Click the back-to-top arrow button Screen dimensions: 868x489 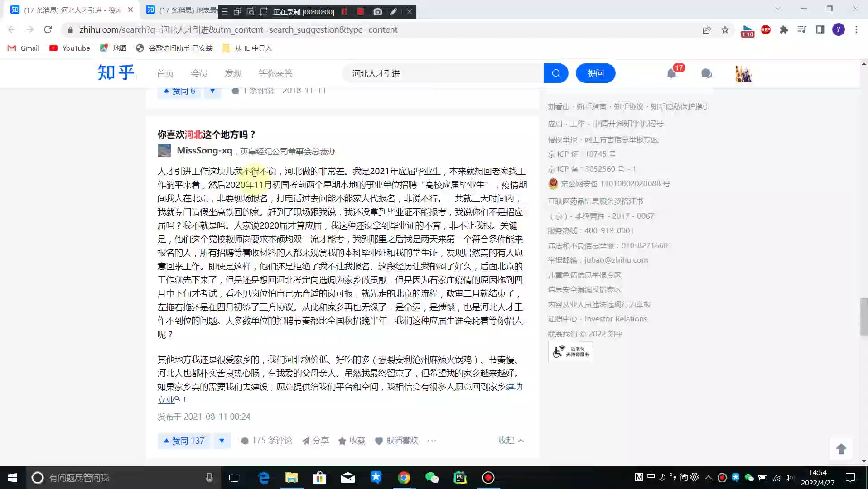pos(841,449)
